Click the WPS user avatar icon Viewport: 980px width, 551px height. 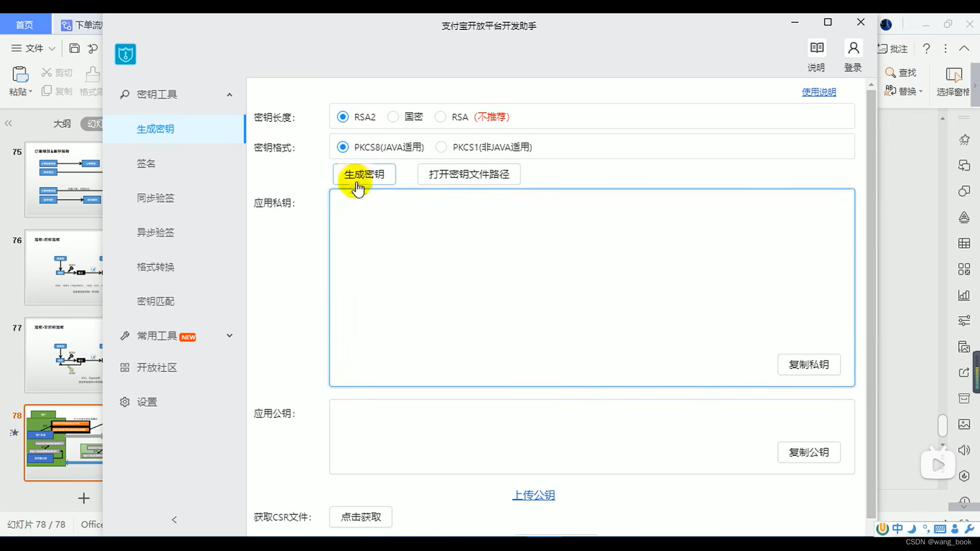pos(886,24)
